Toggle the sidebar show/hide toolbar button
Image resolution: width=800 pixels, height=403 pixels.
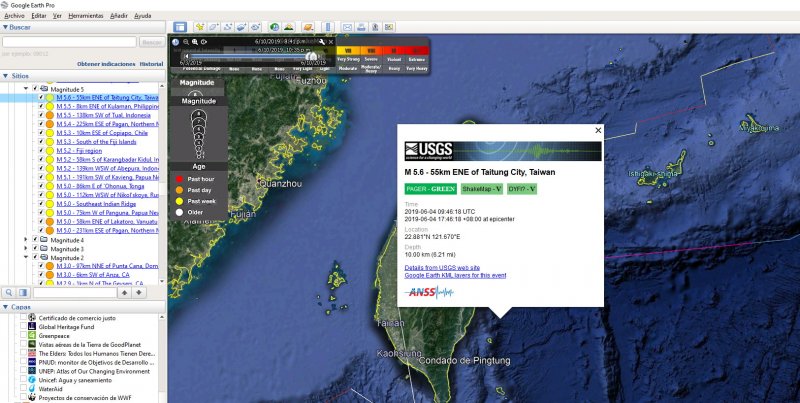[x=180, y=27]
